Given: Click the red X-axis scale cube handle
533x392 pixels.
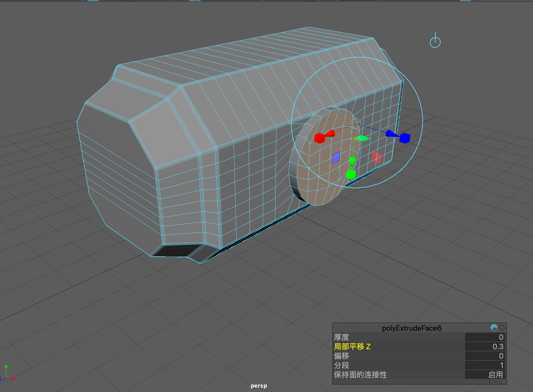Looking at the screenshot, I should (319, 138).
